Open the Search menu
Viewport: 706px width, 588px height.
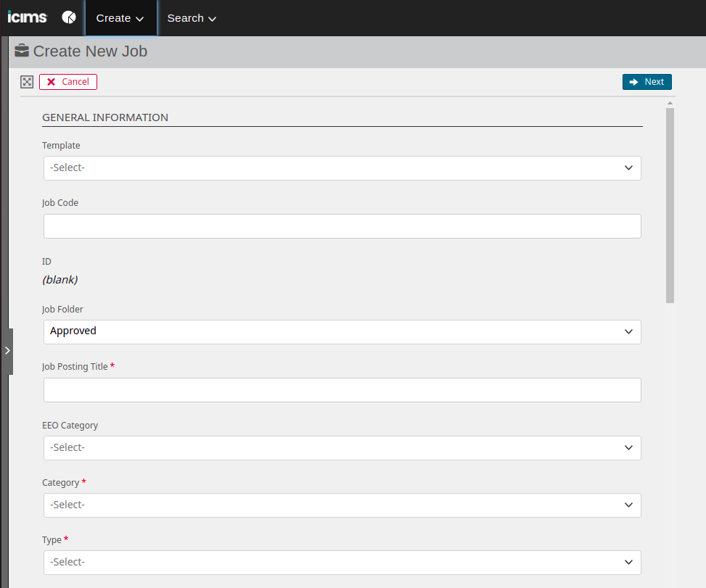coord(192,18)
